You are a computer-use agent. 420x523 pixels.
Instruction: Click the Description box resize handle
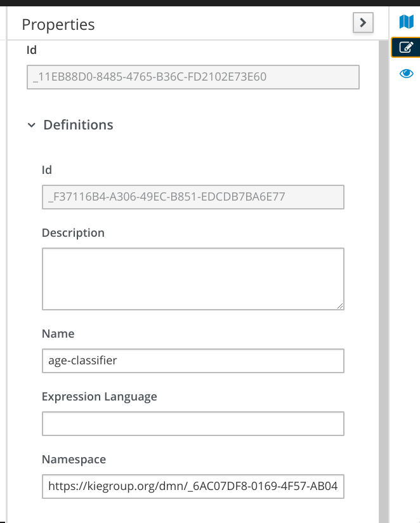[340, 305]
